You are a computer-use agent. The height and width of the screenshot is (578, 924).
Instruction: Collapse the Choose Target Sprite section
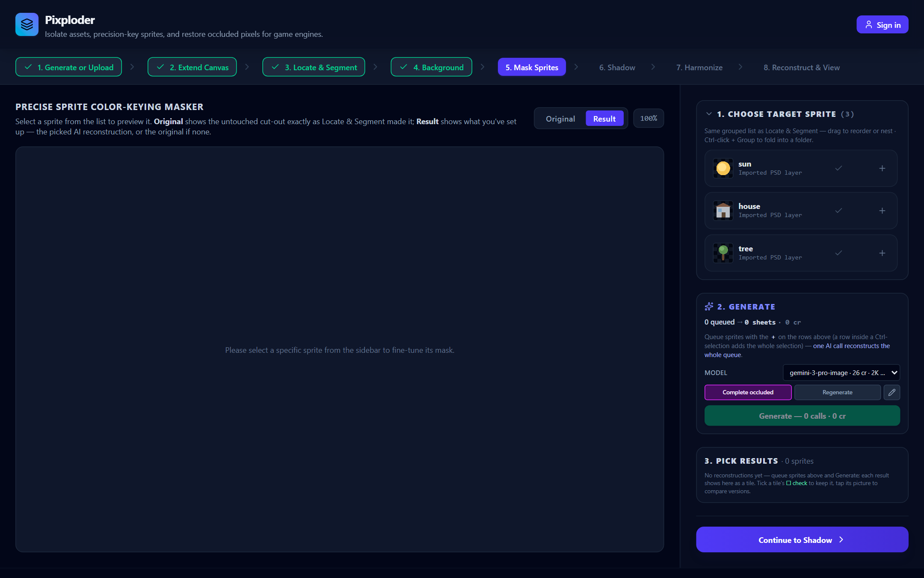pyautogui.click(x=709, y=114)
